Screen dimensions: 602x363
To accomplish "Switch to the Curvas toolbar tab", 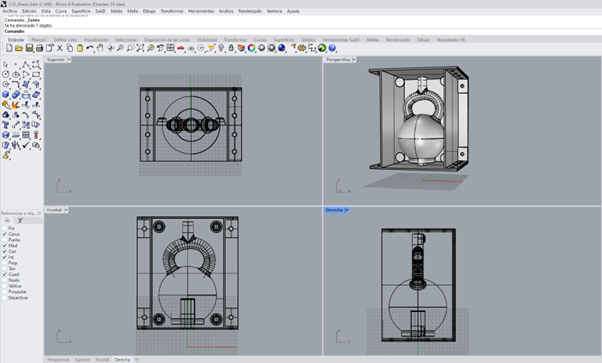I will 260,40.
